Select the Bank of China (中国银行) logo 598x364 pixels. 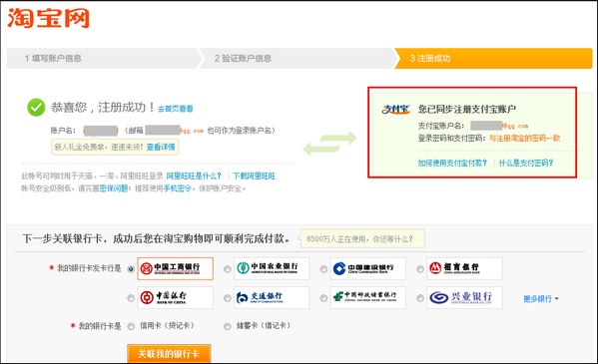(x=175, y=297)
